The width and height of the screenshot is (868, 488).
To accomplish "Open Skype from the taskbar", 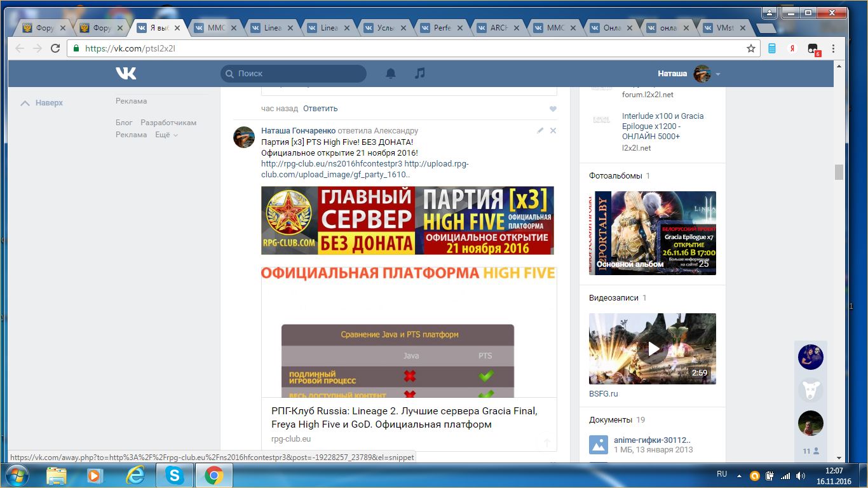I will (174, 475).
